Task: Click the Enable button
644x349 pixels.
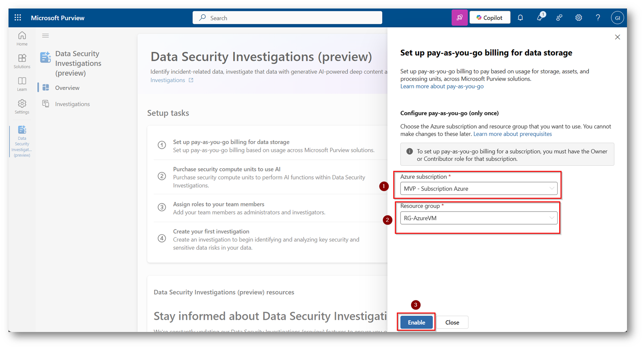Action: tap(416, 322)
